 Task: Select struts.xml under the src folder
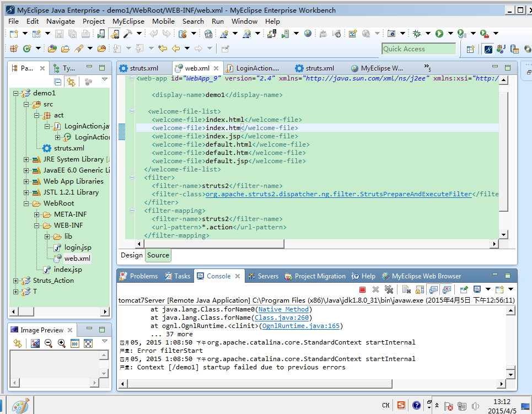point(69,148)
